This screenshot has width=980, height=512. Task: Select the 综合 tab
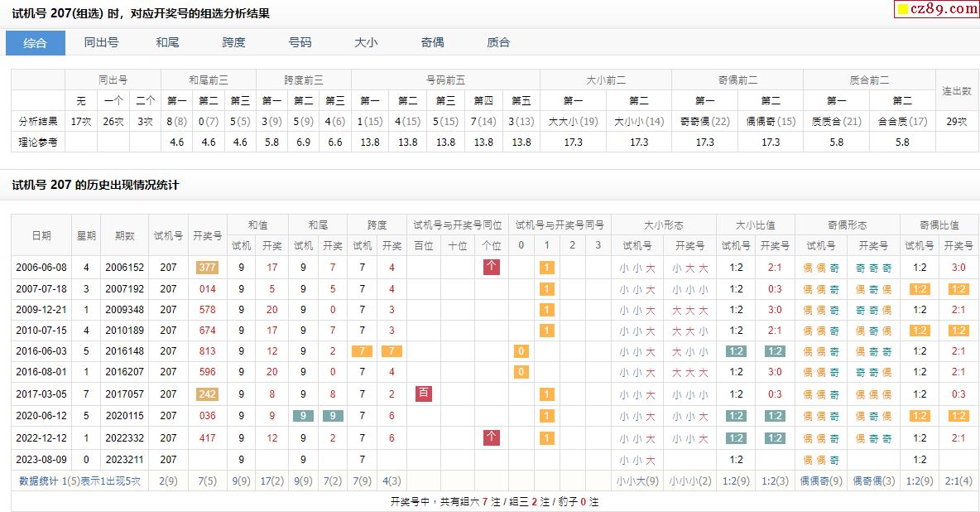coord(35,42)
